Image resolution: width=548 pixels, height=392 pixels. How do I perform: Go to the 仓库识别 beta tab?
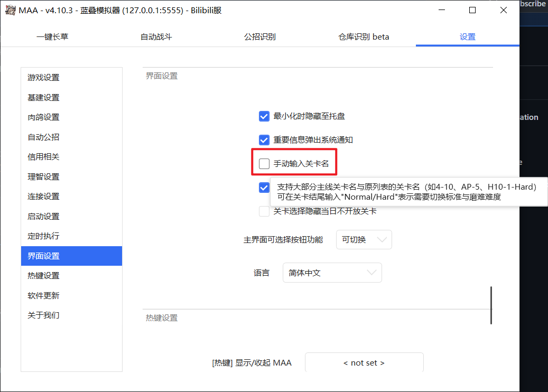coord(364,36)
